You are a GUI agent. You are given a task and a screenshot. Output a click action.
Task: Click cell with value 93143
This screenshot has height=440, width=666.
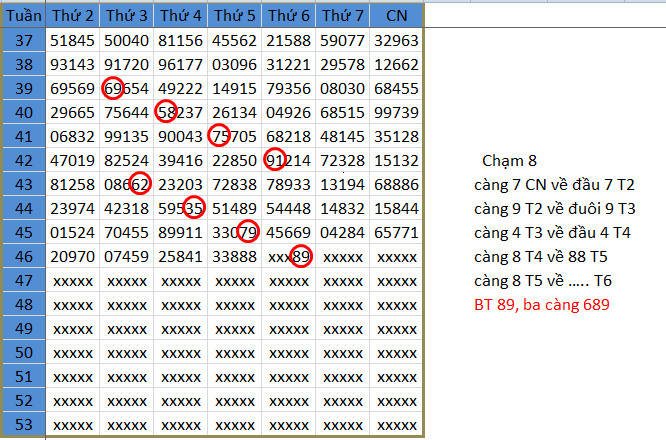(x=73, y=65)
